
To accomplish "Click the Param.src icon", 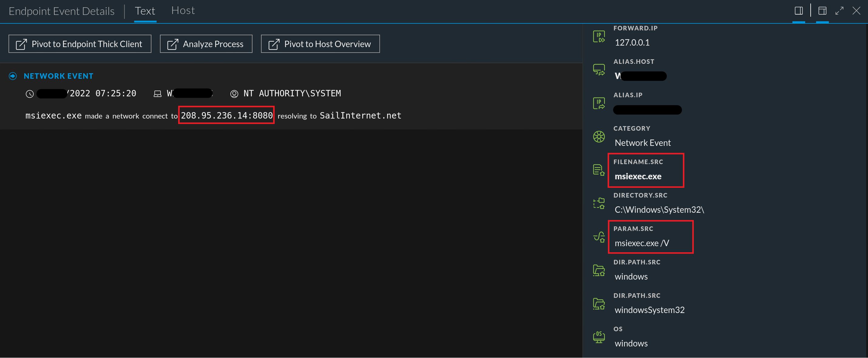I will tap(599, 237).
